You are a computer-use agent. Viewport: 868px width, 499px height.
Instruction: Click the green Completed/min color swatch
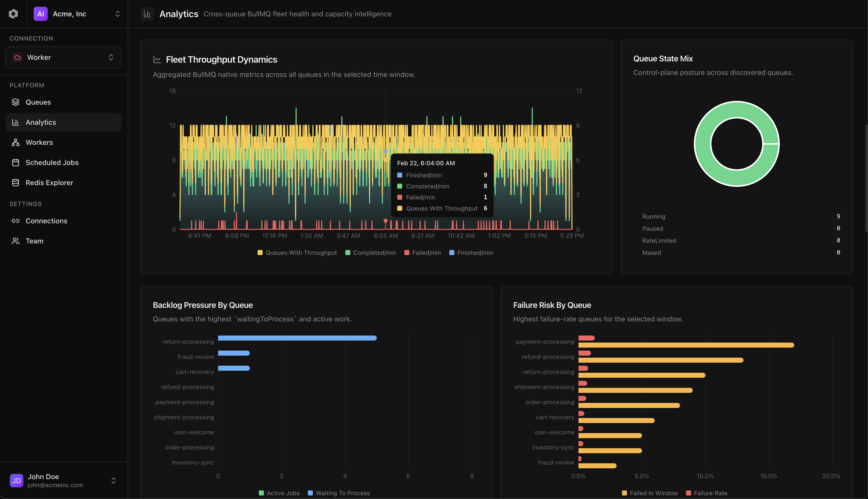coord(348,253)
